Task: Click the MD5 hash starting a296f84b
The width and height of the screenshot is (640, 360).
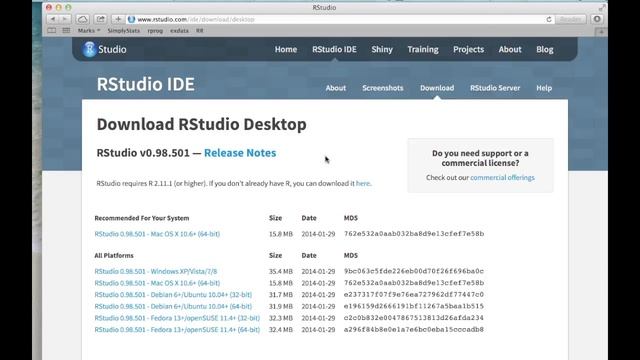Action: pos(414,329)
